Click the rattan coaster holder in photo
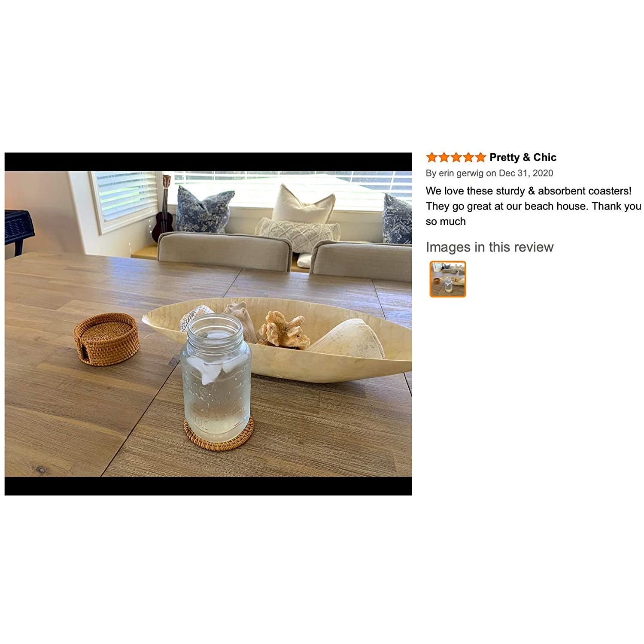644x644 pixels. coord(106,339)
